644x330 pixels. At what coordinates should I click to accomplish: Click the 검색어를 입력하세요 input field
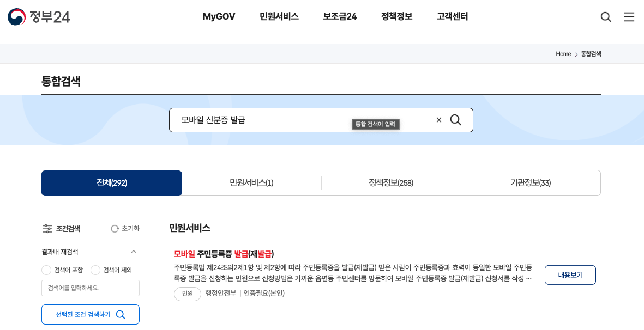click(90, 288)
